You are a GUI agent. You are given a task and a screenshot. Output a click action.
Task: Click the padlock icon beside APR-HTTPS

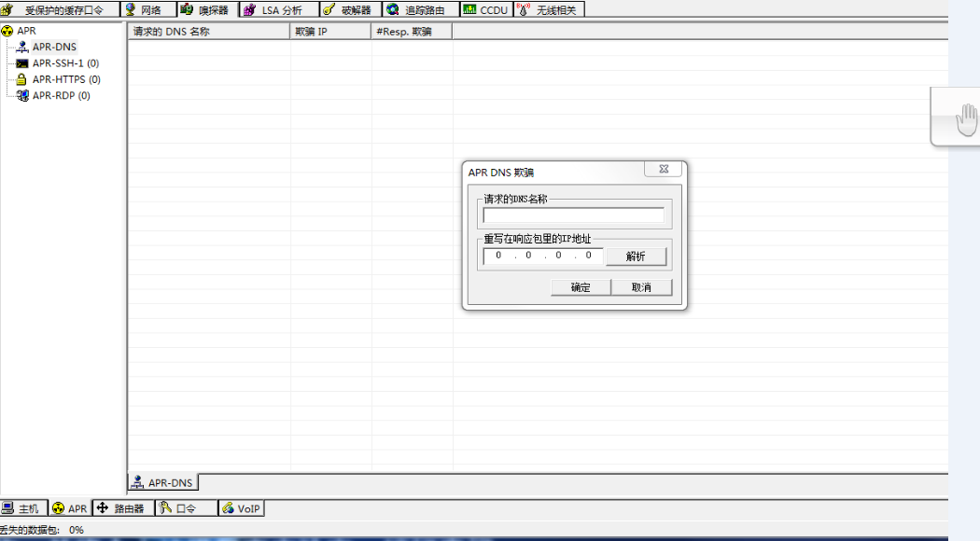21,79
